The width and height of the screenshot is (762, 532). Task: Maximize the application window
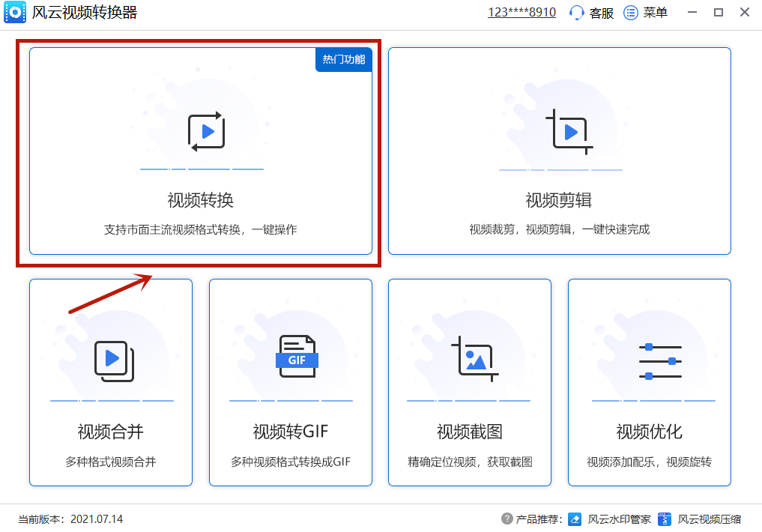click(719, 12)
